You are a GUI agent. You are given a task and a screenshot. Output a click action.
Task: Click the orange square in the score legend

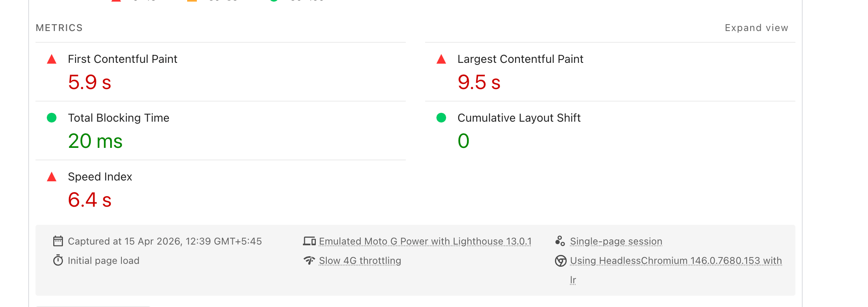[x=191, y=1]
